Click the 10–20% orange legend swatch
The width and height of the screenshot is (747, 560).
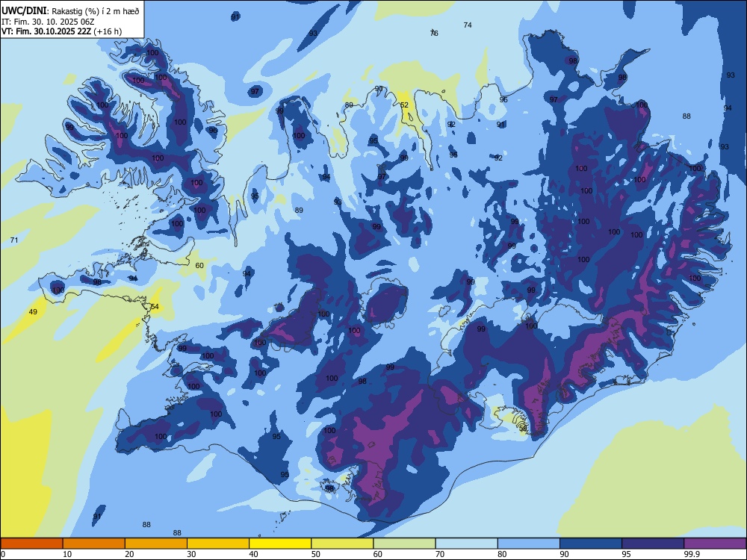(x=94, y=544)
